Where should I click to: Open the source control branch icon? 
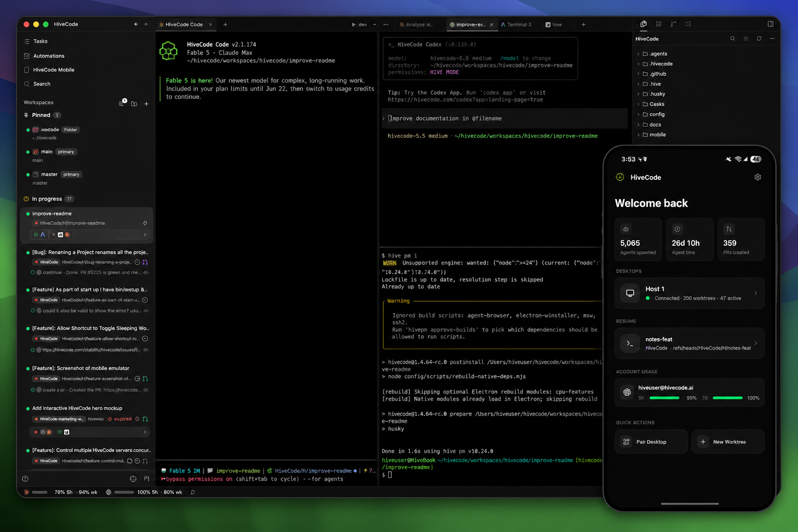(673, 24)
